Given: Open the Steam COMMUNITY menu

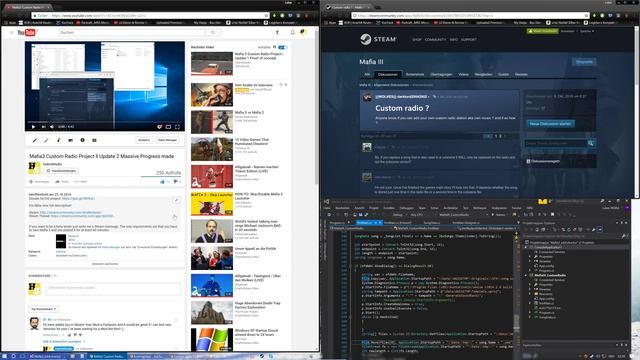Looking at the screenshot, I should pos(436,40).
